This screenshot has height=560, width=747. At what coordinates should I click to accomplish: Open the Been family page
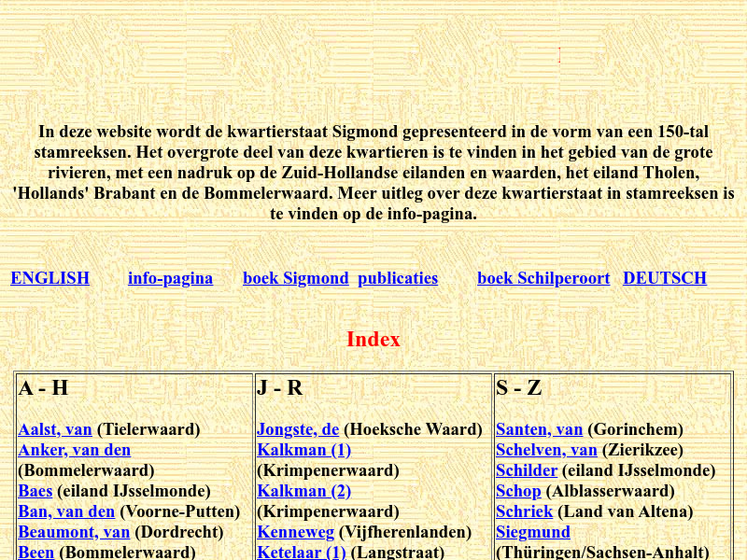[35, 552]
